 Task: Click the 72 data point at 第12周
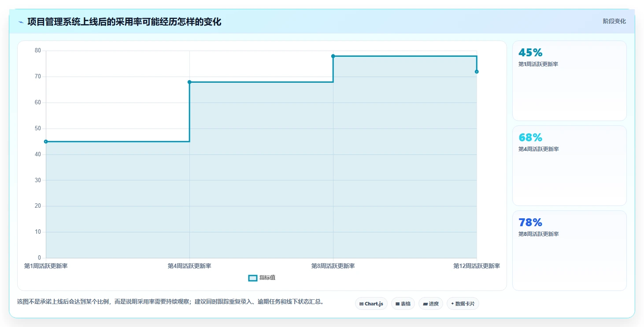click(477, 71)
